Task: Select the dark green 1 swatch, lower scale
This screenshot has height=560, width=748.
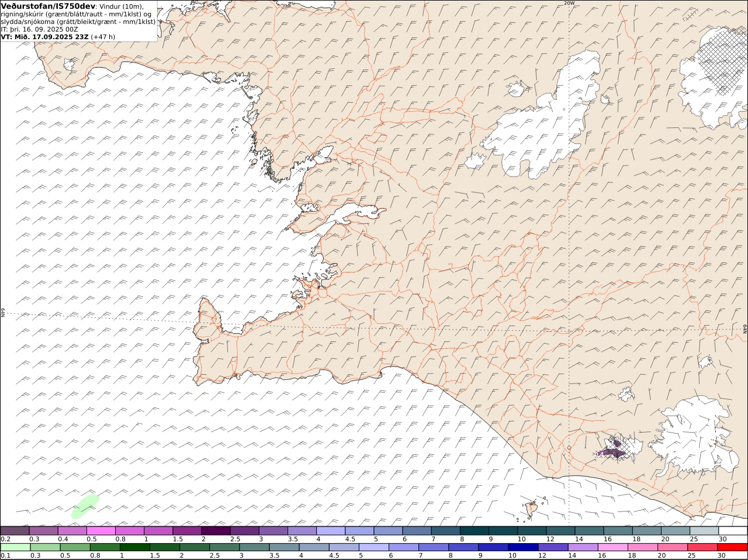Action: click(134, 547)
